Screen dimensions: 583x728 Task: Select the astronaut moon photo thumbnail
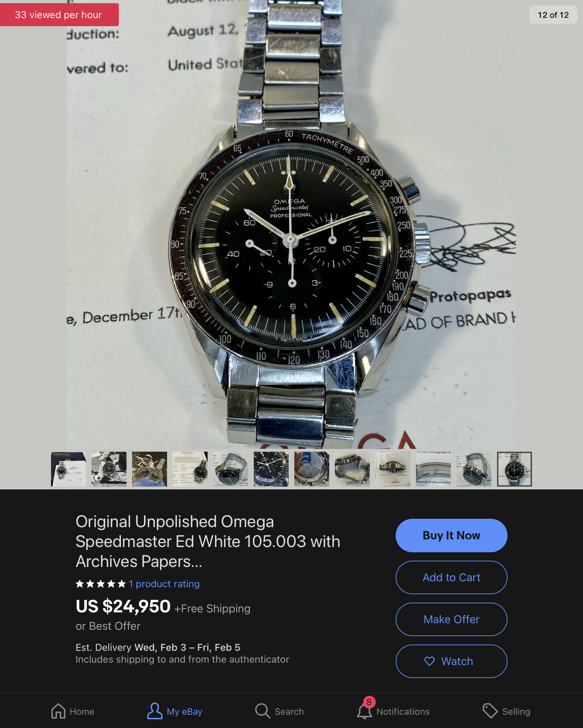109,469
